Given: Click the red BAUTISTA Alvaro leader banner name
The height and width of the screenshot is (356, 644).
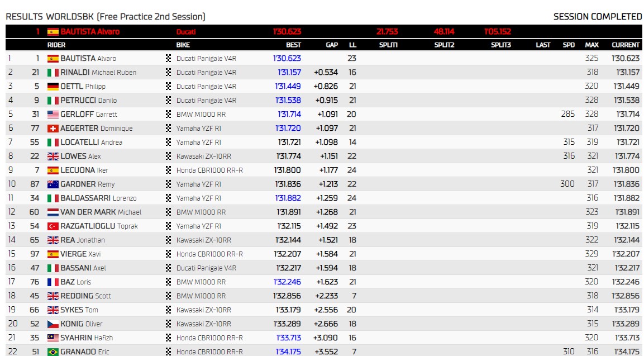Looking at the screenshot, I should coord(90,32).
